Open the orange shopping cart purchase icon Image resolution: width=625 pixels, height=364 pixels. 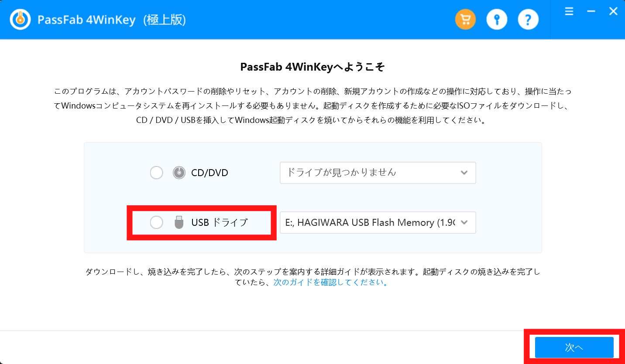[x=466, y=19]
